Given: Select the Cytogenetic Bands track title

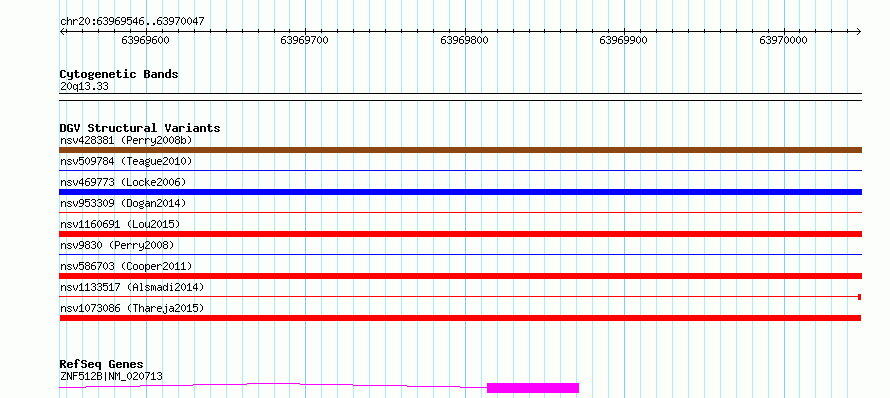Looking at the screenshot, I should tap(119, 74).
